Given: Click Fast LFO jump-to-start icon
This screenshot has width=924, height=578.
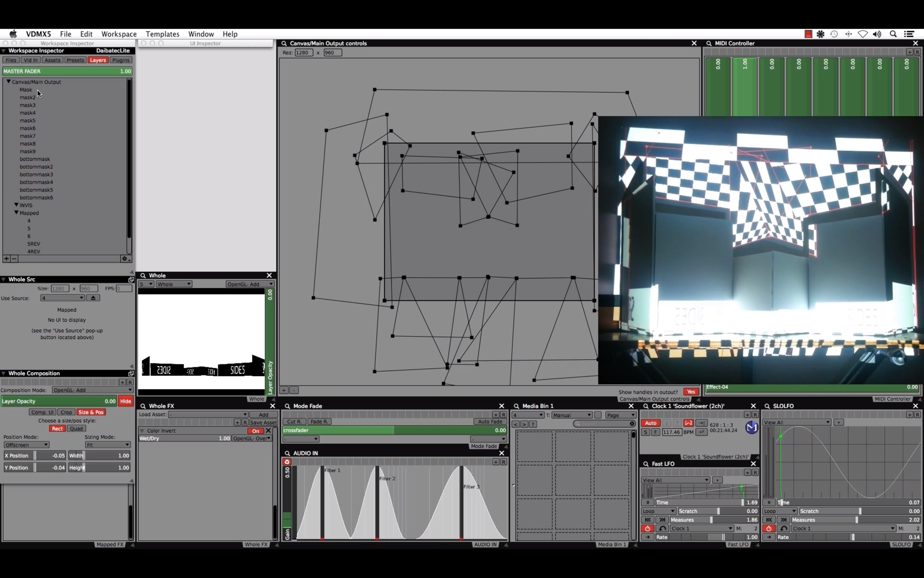Looking at the screenshot, I should [x=648, y=520].
